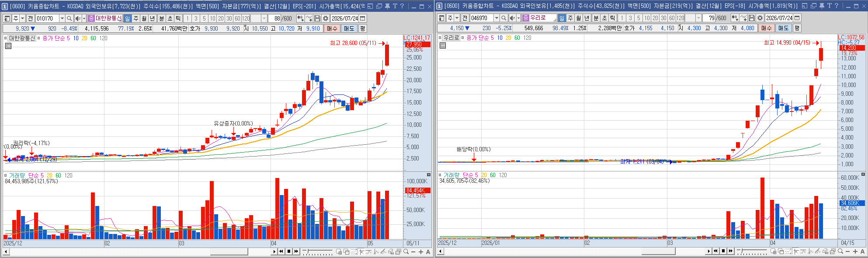Click date field 2026/07/24 in right window

[779, 18]
